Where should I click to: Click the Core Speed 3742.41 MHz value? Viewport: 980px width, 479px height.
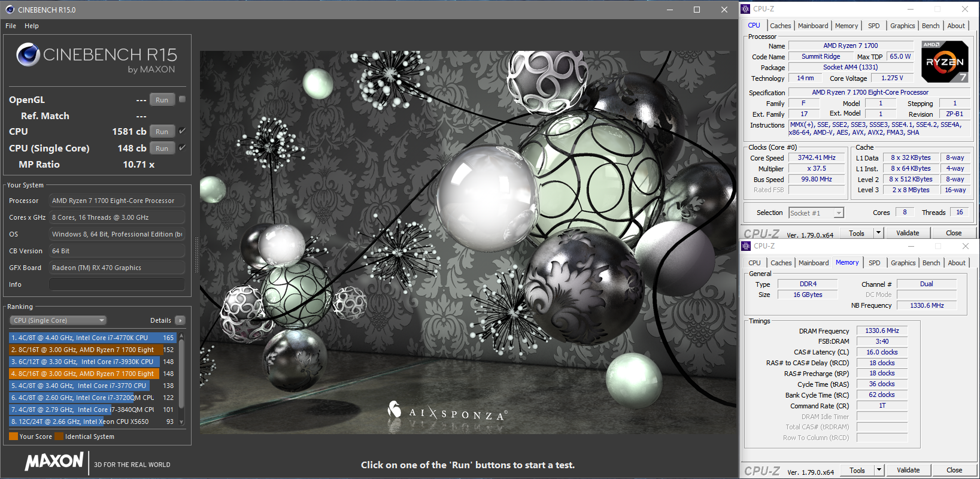pos(816,158)
